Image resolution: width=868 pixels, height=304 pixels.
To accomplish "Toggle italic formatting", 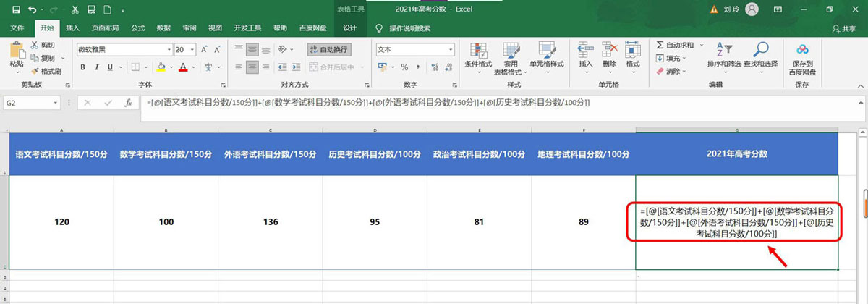I will 96,67.
